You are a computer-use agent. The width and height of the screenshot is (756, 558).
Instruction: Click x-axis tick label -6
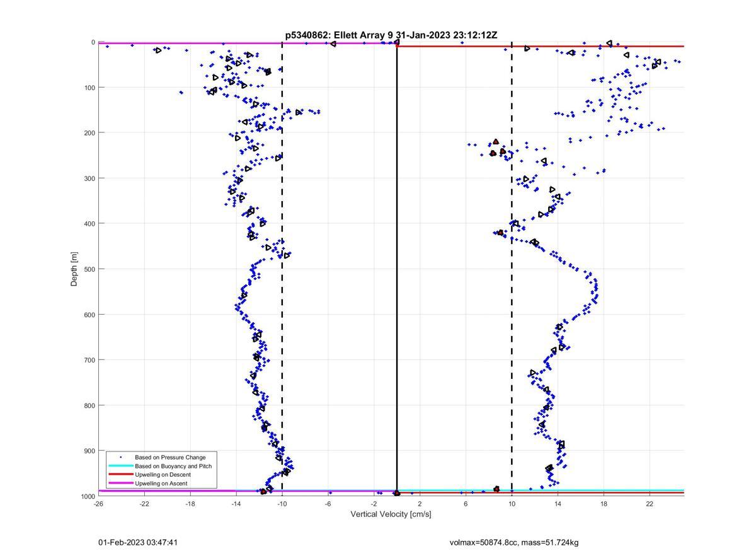click(328, 504)
